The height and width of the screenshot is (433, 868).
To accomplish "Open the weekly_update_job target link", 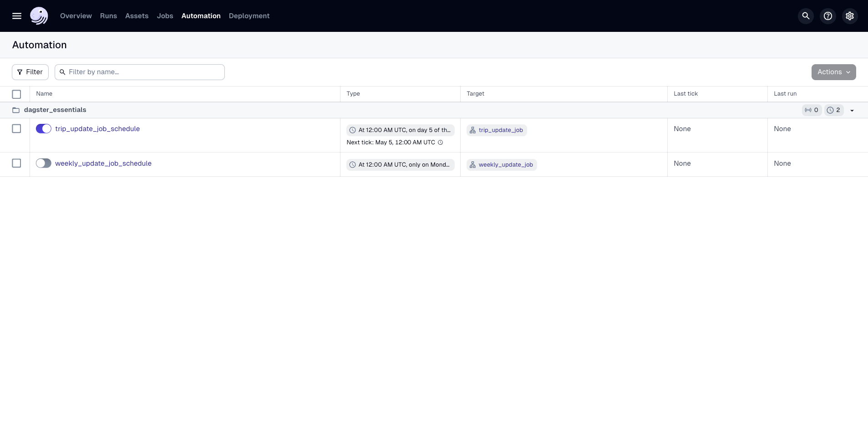I will (x=506, y=164).
